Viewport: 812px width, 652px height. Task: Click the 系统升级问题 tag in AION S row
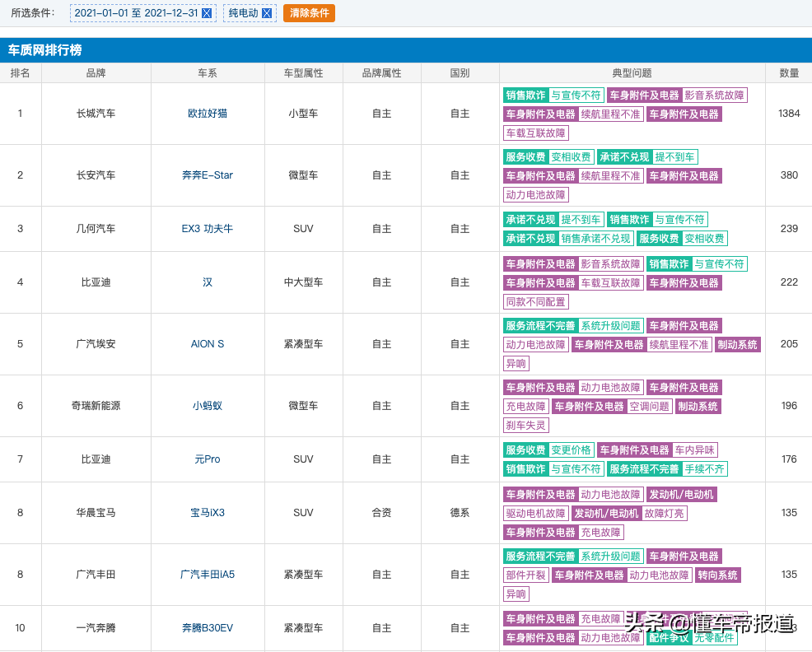pos(610,326)
